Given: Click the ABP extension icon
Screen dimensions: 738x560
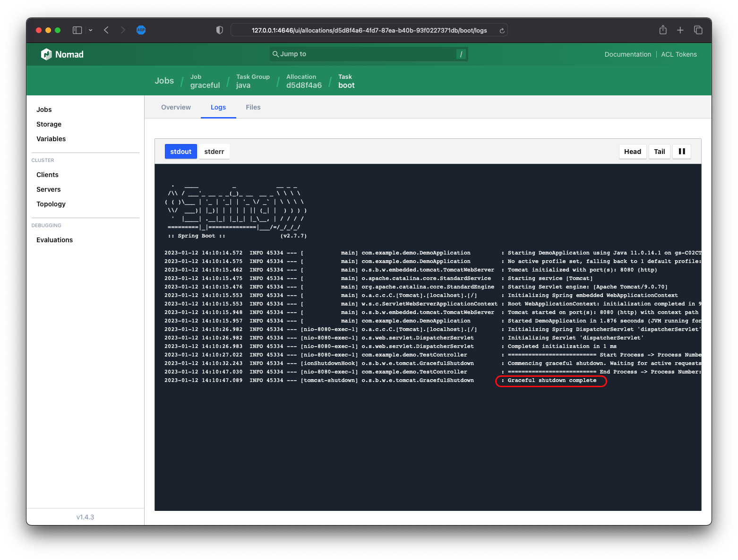Looking at the screenshot, I should click(141, 30).
